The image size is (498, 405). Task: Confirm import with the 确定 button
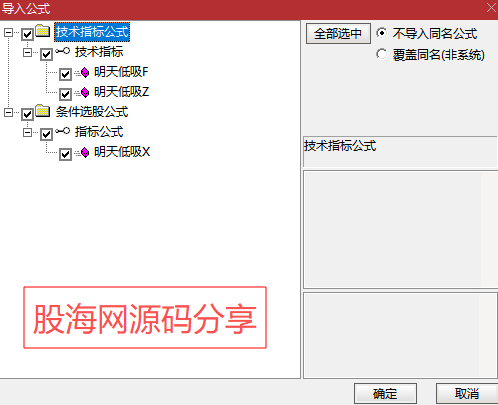385,394
